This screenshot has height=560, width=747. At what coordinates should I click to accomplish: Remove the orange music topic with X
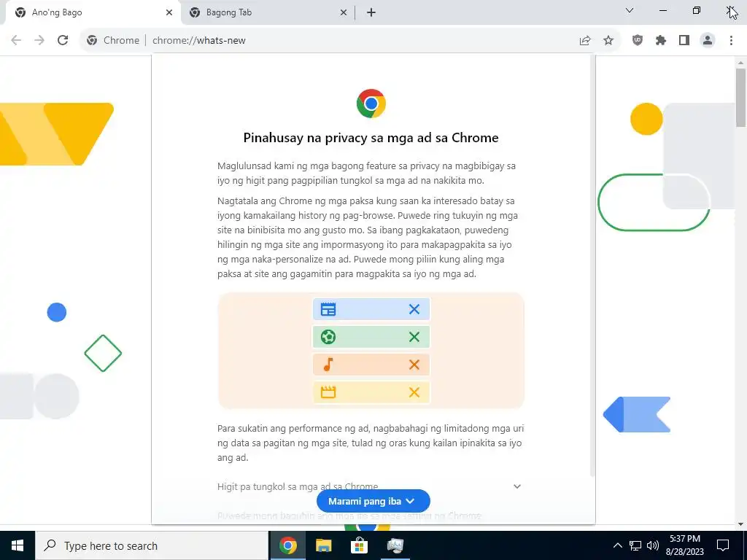coord(414,365)
